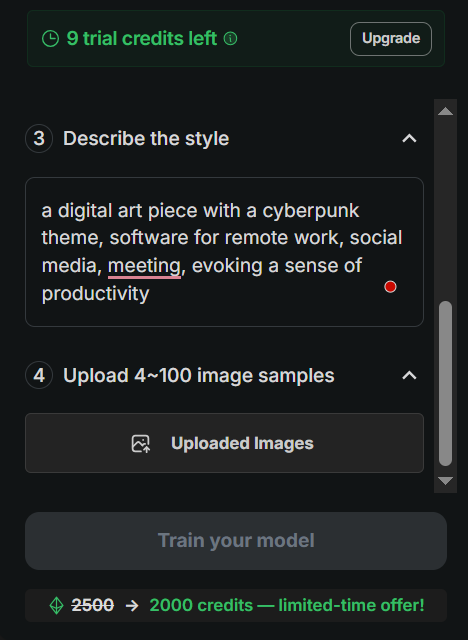Click the Describe the style section heading
The width and height of the screenshot is (468, 640).
(x=146, y=138)
